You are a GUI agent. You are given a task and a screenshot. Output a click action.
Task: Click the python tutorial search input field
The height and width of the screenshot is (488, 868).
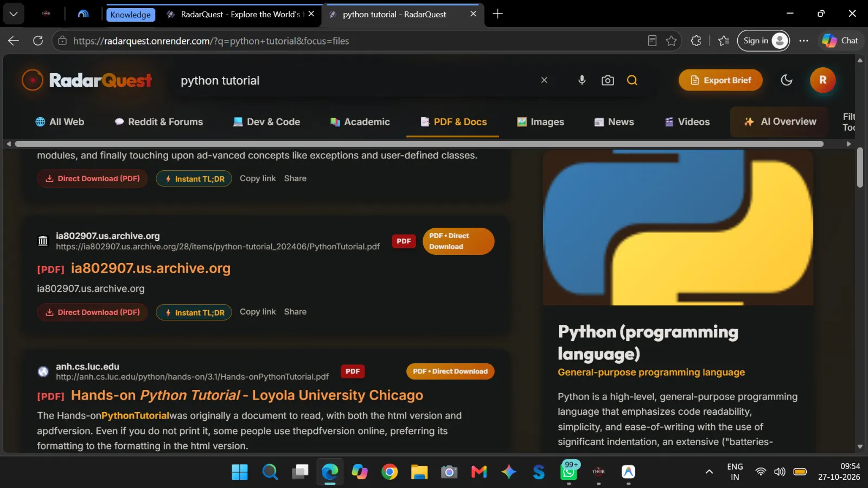click(355, 80)
